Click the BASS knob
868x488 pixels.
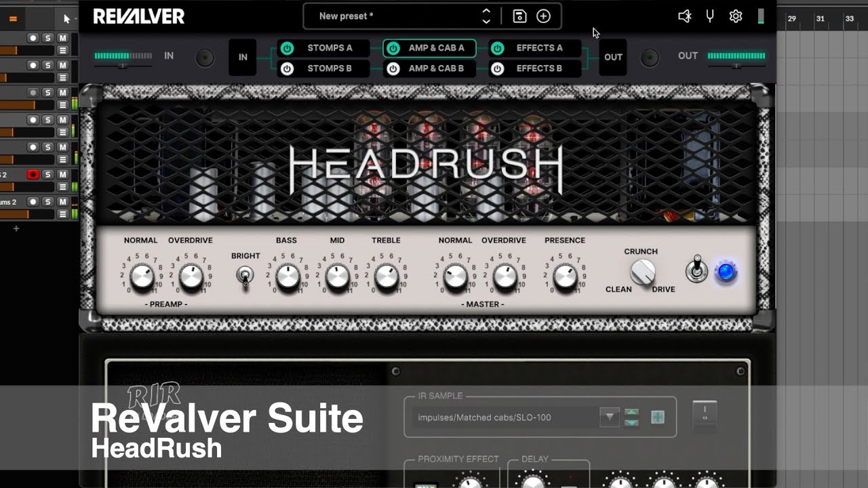tap(287, 276)
